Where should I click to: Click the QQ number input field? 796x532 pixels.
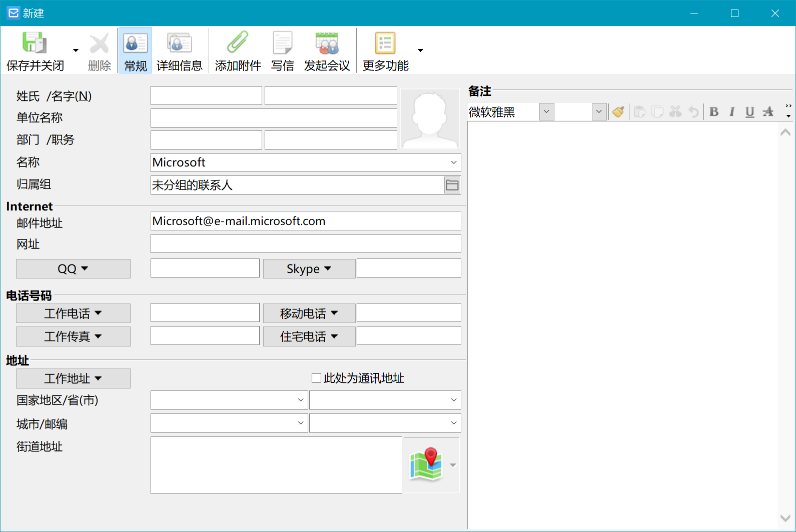tap(205, 268)
